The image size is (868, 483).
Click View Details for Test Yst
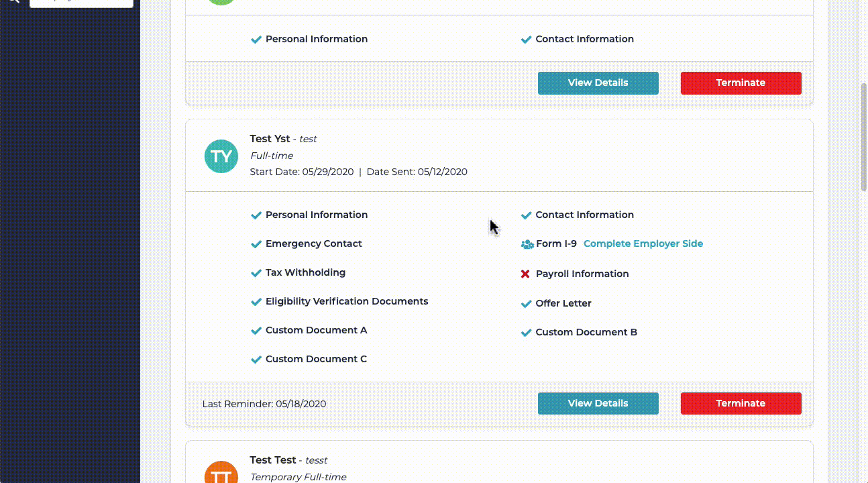(x=598, y=403)
